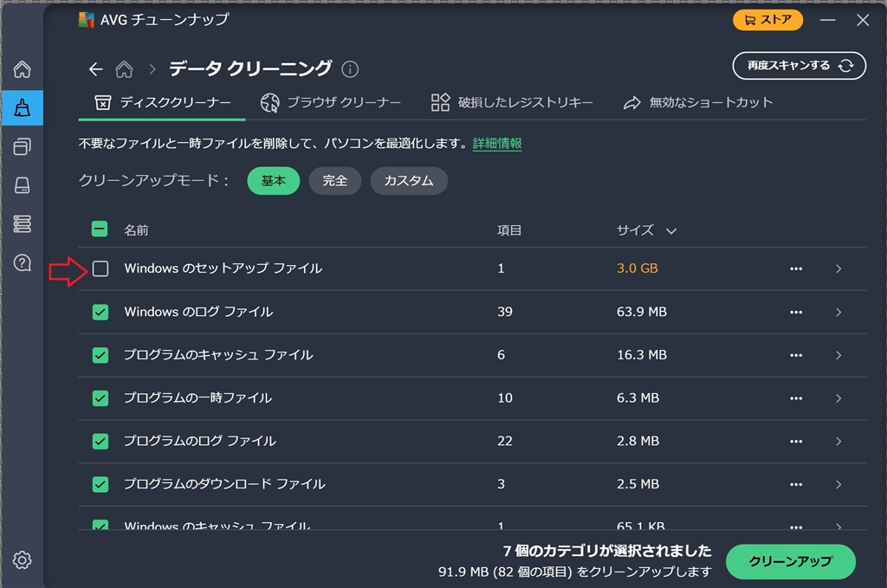Sort by サイズ column arrow
The height and width of the screenshot is (588, 887).
[x=671, y=231]
